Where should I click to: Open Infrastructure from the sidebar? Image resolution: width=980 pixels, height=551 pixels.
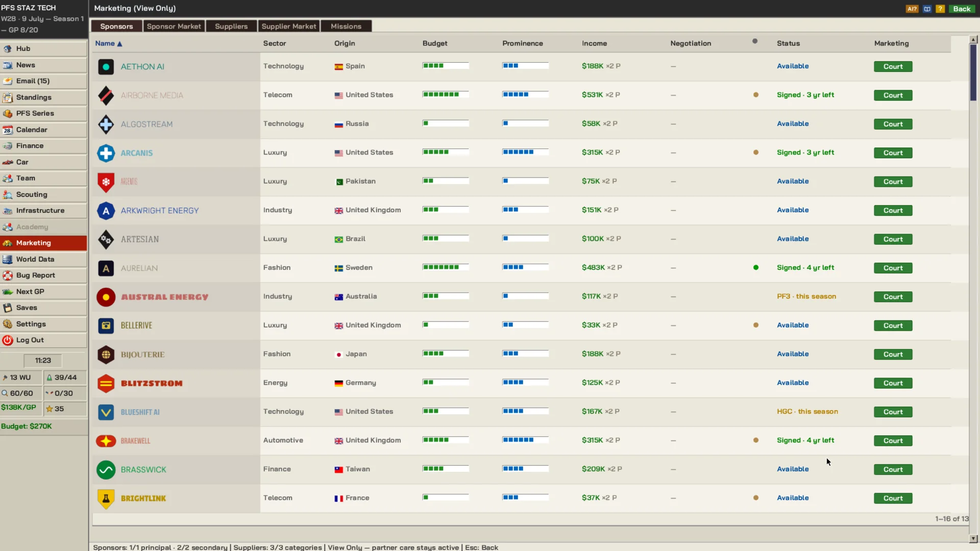point(44,211)
